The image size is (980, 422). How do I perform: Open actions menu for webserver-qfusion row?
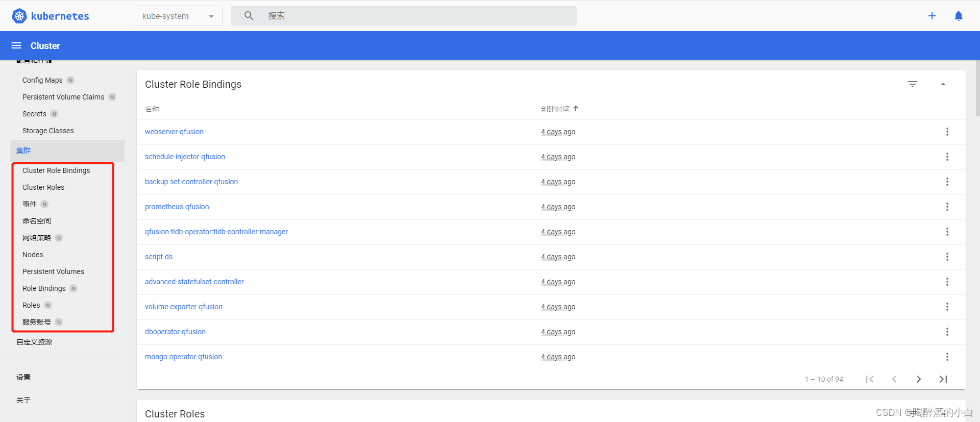tap(947, 132)
